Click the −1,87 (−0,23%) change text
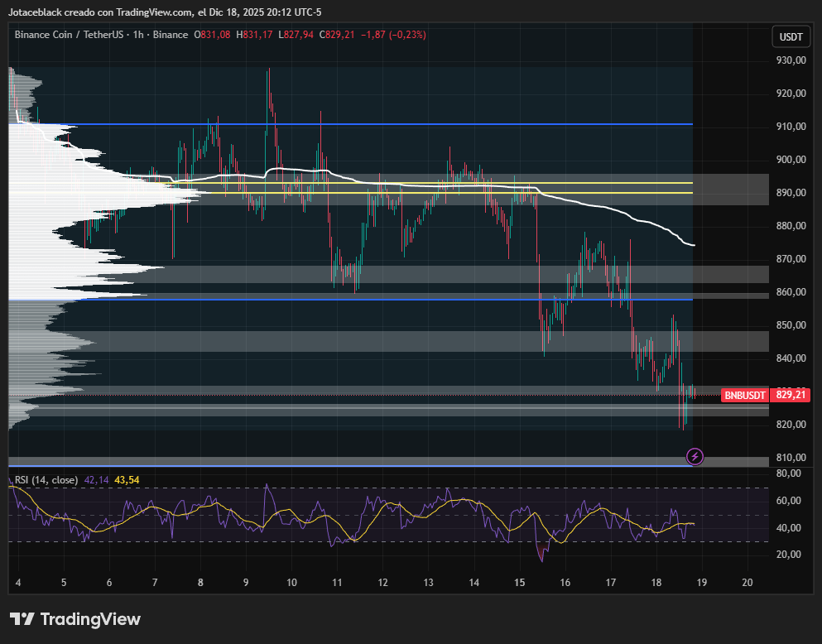Viewport: 822px width, 644px height. pos(393,35)
